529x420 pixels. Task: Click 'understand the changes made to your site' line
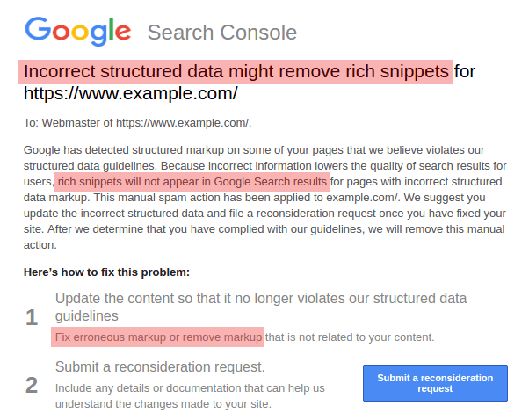pos(163,404)
